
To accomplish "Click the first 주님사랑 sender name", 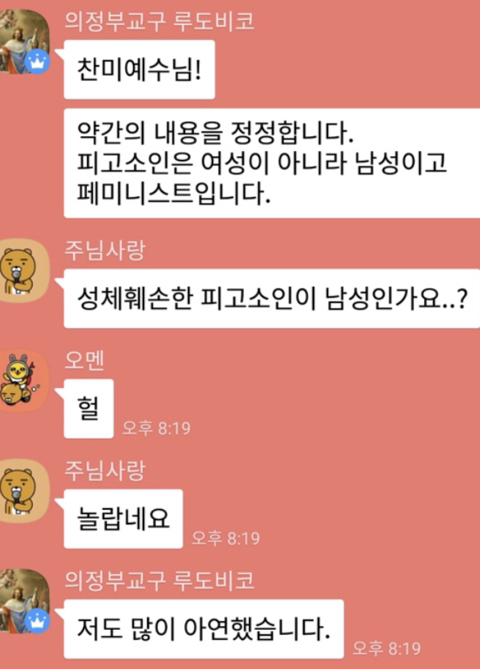I will click(105, 250).
